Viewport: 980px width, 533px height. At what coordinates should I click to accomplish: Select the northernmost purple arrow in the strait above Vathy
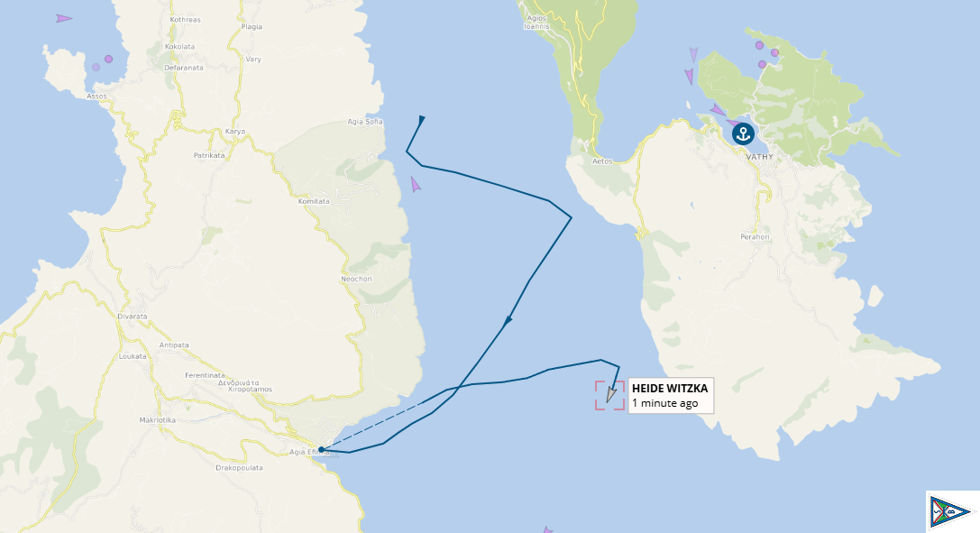click(x=693, y=55)
